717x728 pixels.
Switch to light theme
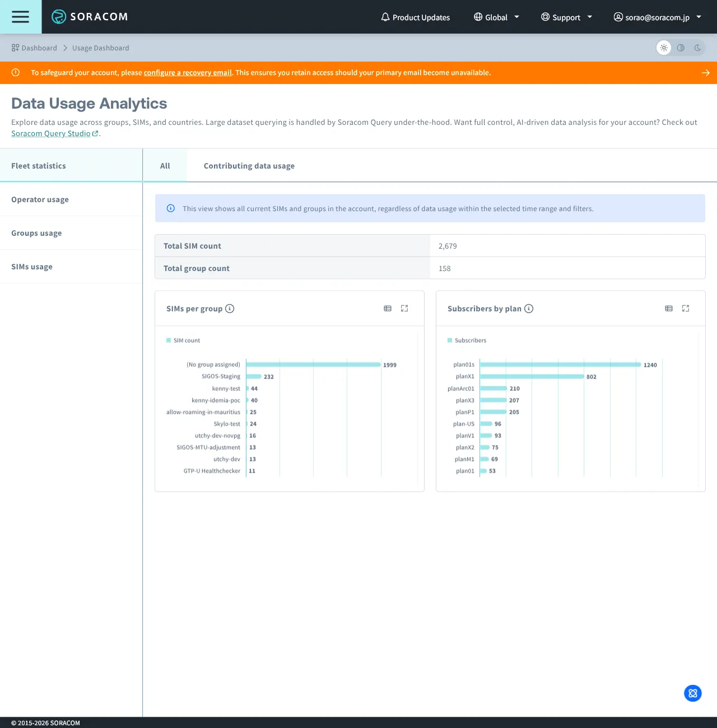(x=664, y=48)
